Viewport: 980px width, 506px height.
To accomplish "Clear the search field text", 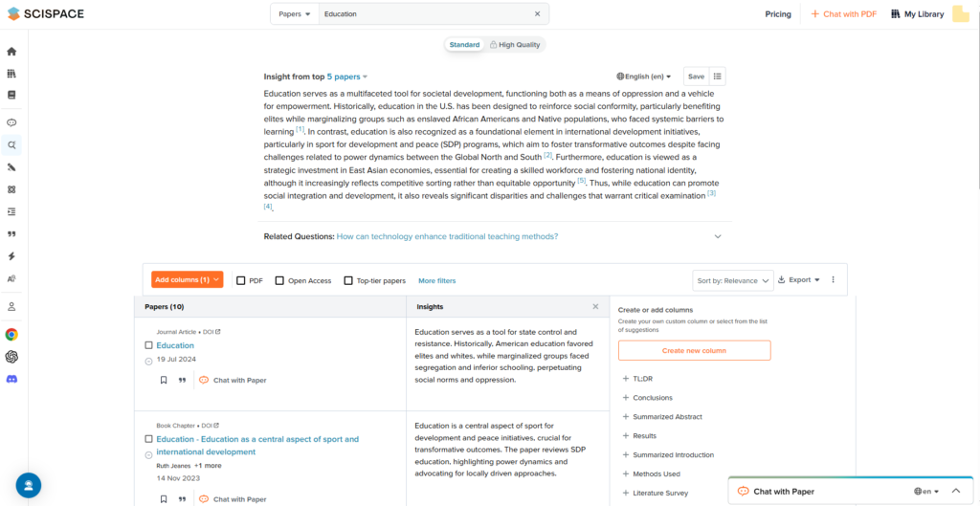I will click(537, 14).
